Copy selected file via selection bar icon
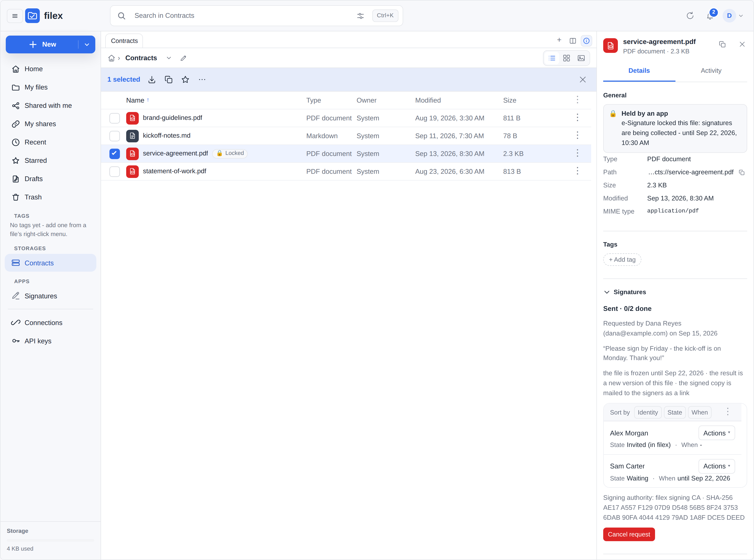Viewport: 754px width, 560px height. 169,79
